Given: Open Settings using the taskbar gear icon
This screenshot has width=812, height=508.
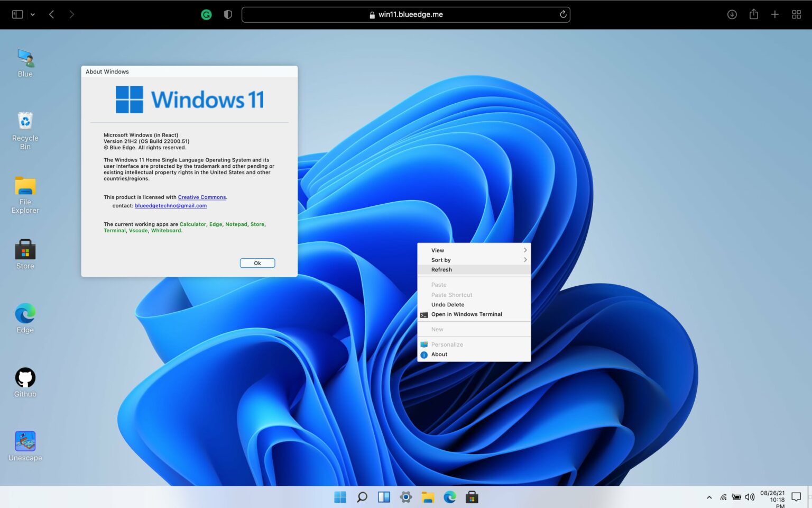Looking at the screenshot, I should 406,497.
